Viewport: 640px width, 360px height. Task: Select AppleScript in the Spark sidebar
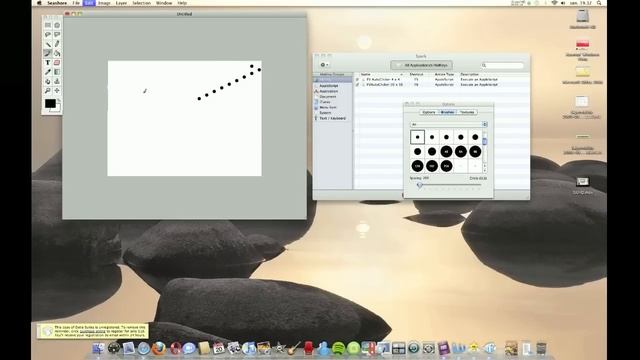329,86
